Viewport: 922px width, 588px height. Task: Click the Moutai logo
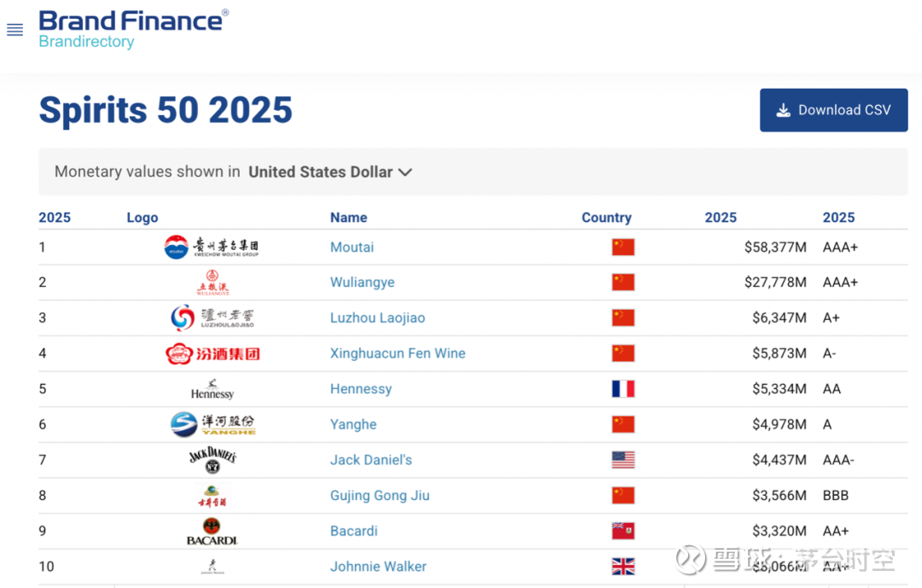(212, 247)
